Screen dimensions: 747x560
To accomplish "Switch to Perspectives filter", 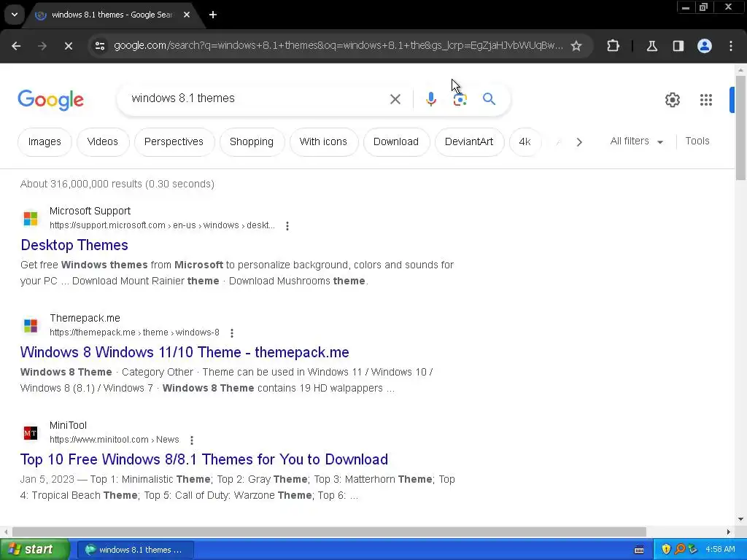I will point(174,142).
